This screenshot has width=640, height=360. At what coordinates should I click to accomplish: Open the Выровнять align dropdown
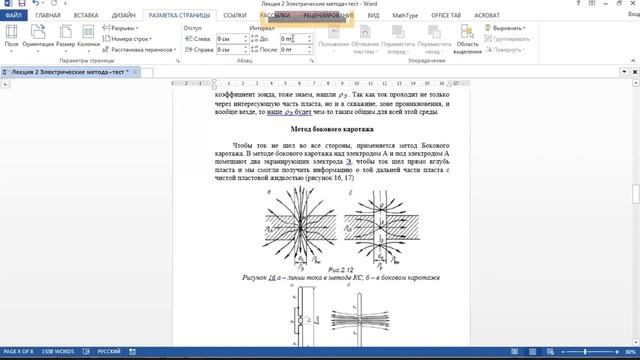point(505,28)
